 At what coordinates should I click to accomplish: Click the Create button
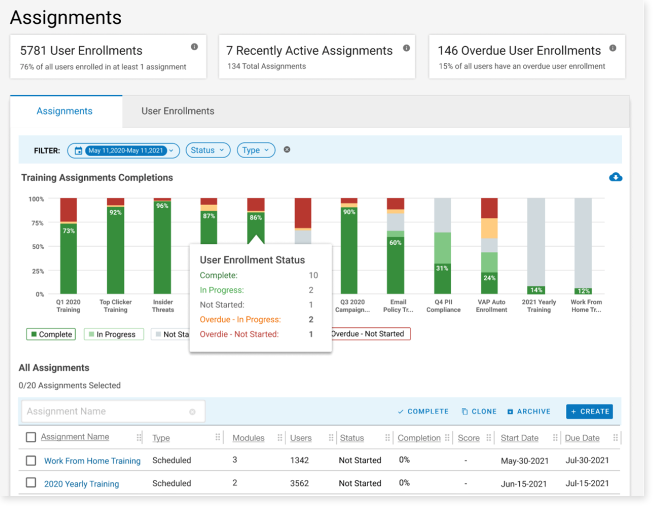(x=590, y=412)
